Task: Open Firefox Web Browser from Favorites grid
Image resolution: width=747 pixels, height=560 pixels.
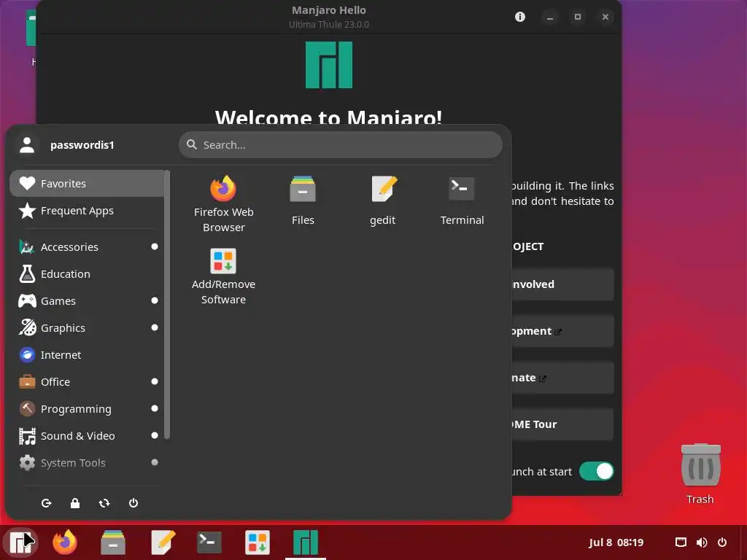Action: 223,204
